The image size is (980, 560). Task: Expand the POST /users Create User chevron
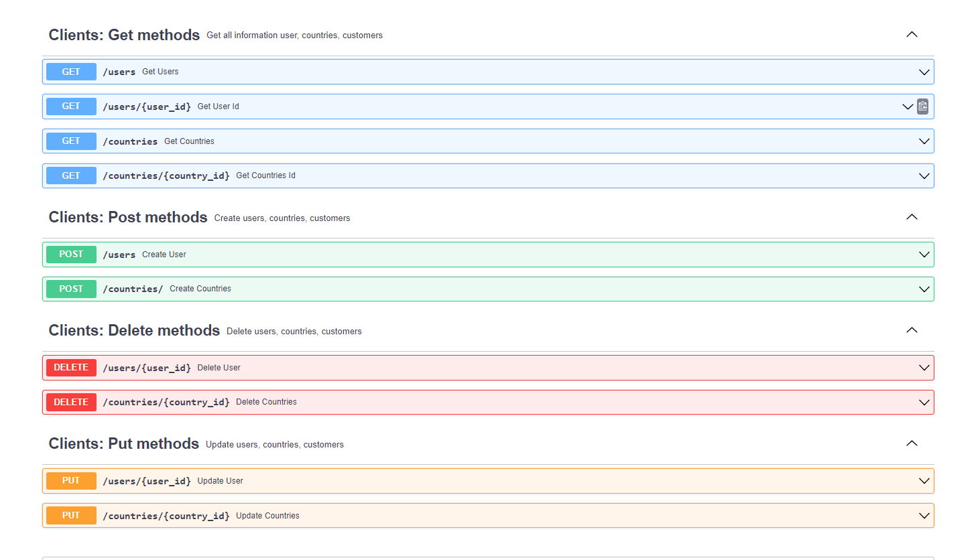924,255
